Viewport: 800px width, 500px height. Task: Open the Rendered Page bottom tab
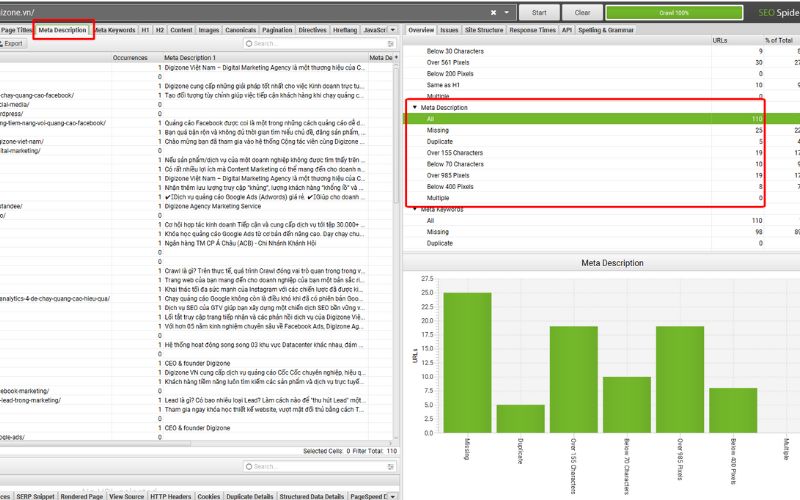point(82,496)
